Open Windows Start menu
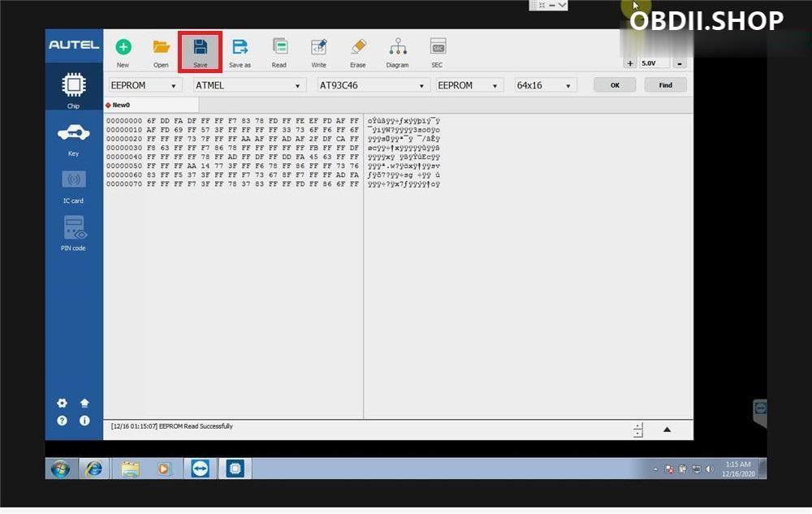 click(61, 469)
